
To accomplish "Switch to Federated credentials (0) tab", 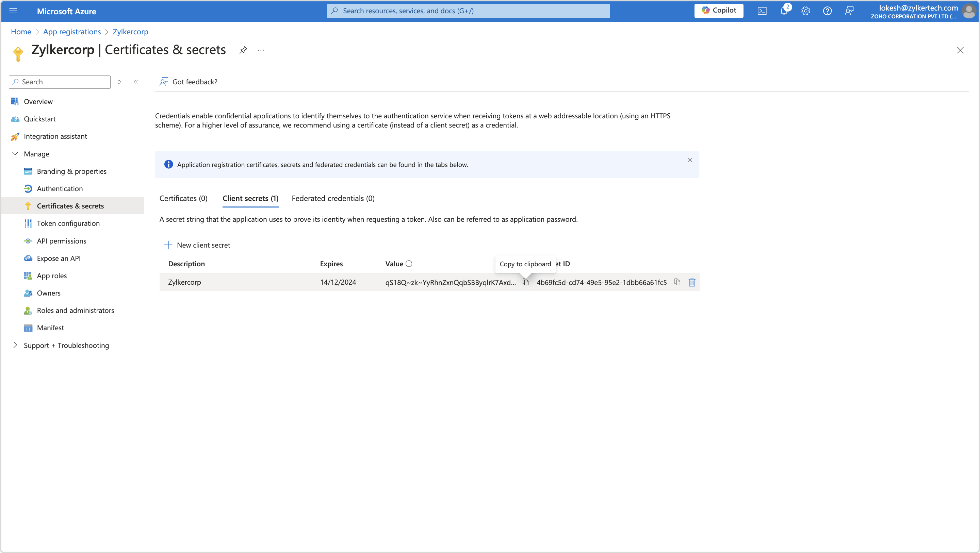I will [x=333, y=198].
